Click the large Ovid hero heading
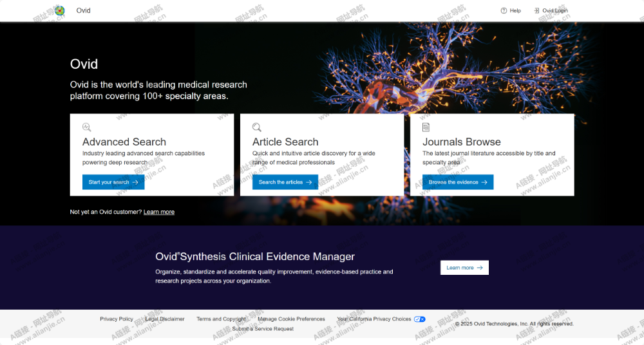This screenshot has width=644, height=345. tap(84, 64)
